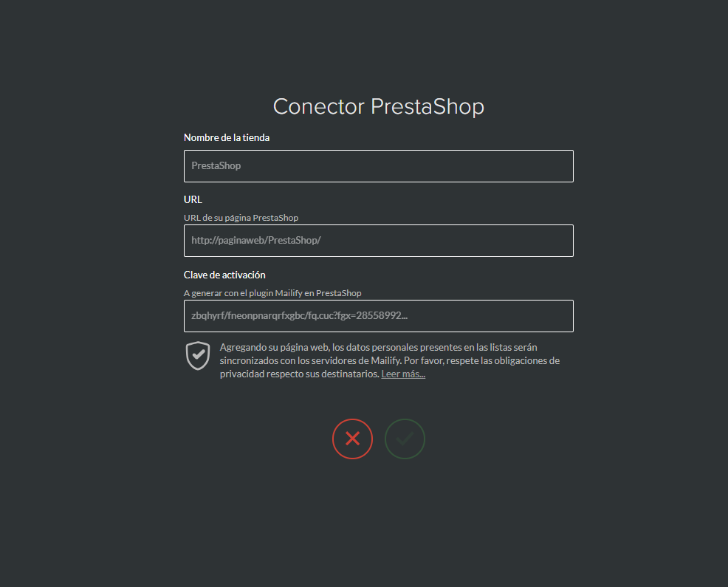Image resolution: width=728 pixels, height=587 pixels.
Task: Click the http://paginaweb/PrestaShop/ placeholder text
Action: 255,241
